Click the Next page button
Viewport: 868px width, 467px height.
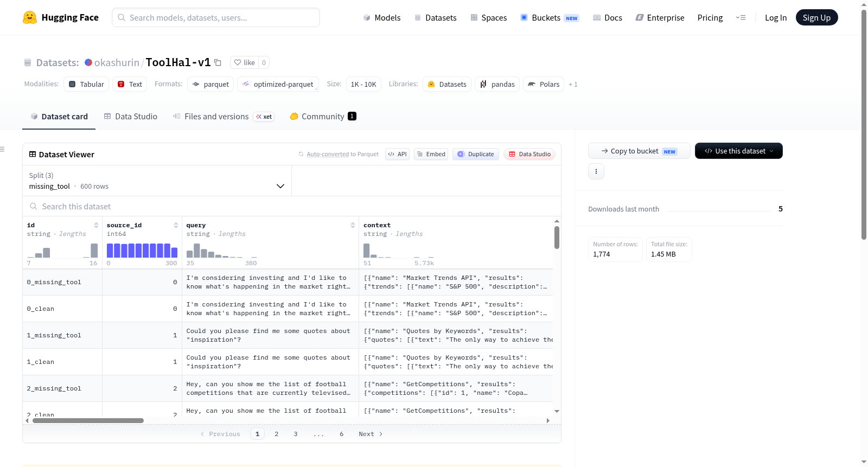click(x=371, y=434)
